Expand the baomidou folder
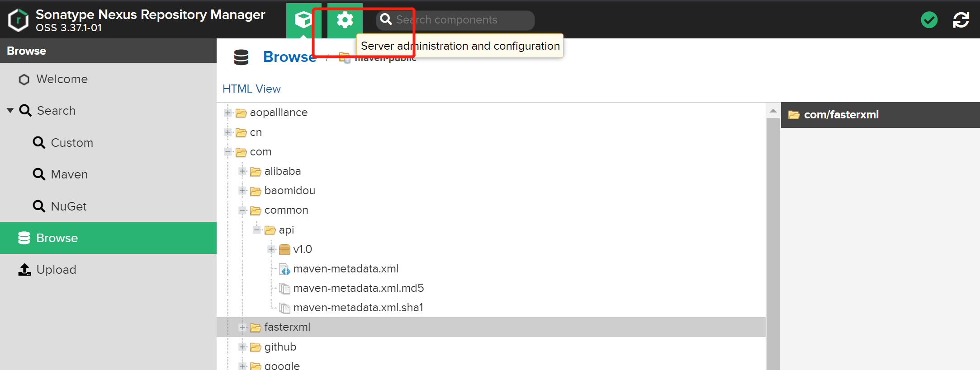 point(243,191)
